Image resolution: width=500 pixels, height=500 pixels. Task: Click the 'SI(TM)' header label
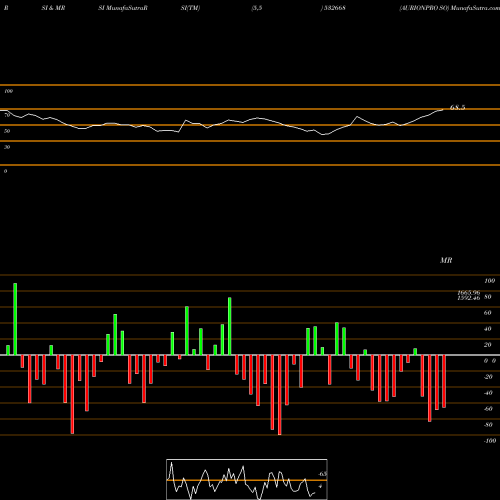pos(190,8)
